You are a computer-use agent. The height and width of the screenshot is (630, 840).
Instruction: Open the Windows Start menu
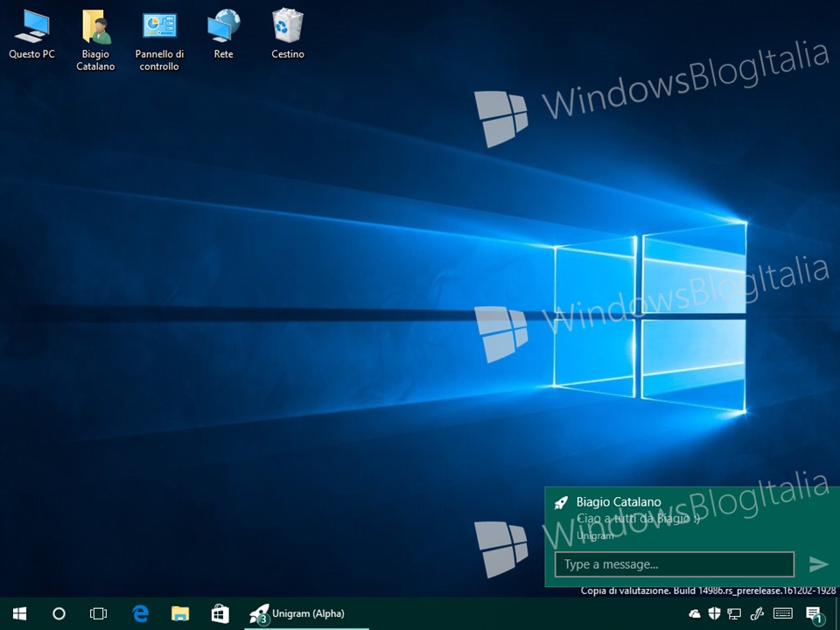[x=20, y=613]
